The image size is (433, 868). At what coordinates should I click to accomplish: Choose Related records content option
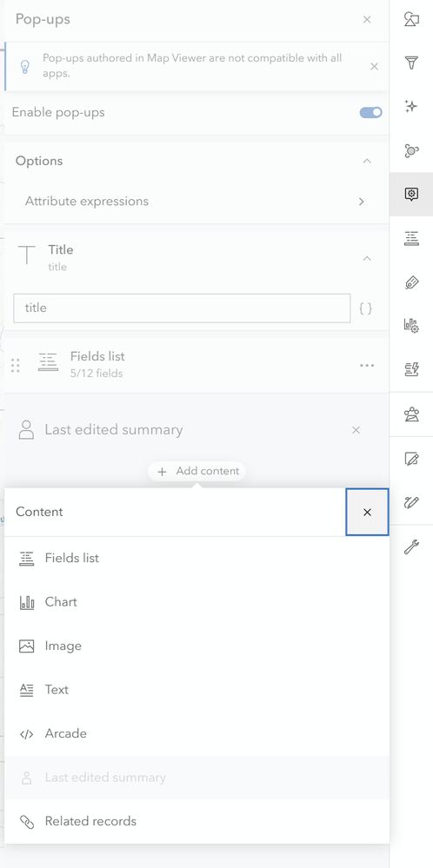(x=197, y=821)
